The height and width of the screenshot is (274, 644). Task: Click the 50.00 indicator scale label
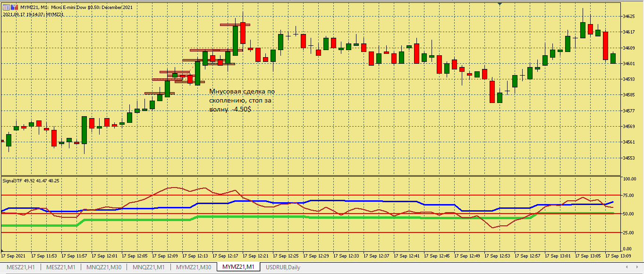coord(629,214)
